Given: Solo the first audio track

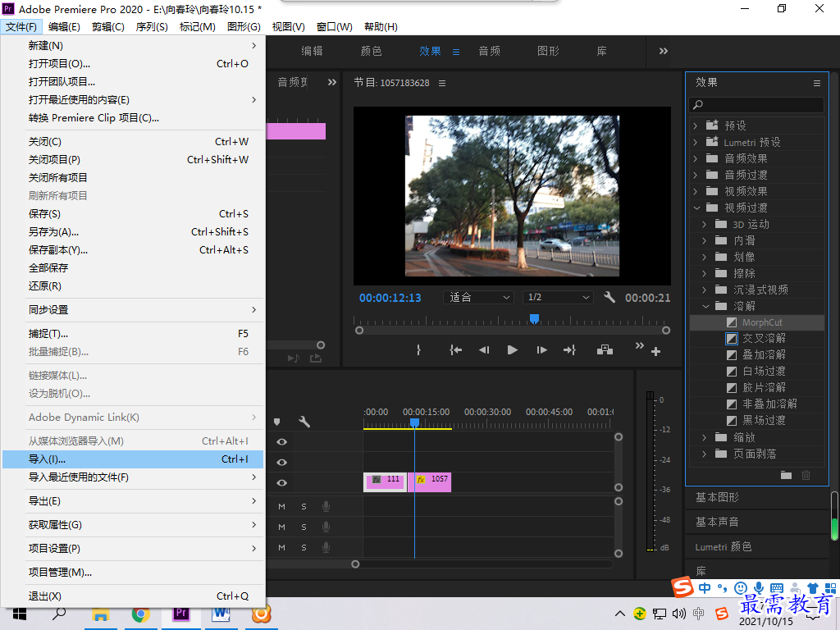Looking at the screenshot, I should 304,507.
